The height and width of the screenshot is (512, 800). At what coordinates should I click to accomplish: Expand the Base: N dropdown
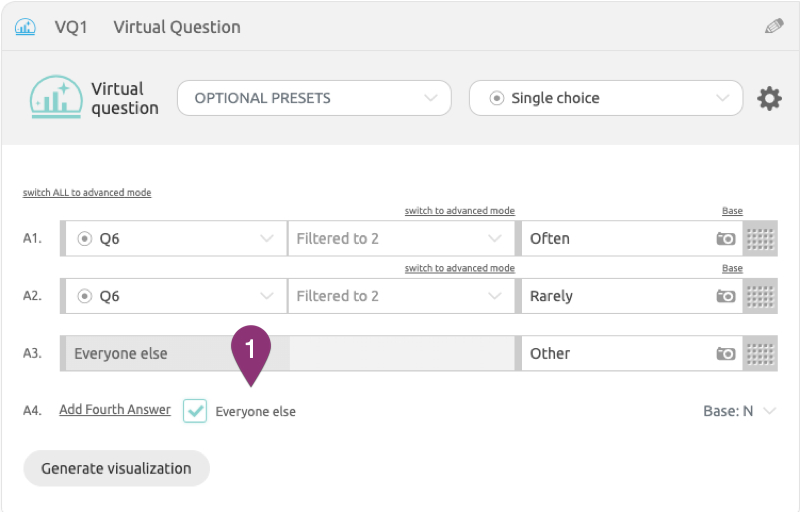tap(739, 411)
